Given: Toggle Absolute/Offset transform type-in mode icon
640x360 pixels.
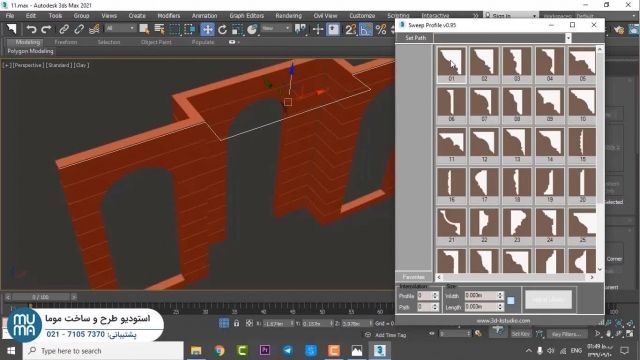Looking at the screenshot, I should point(249,323).
